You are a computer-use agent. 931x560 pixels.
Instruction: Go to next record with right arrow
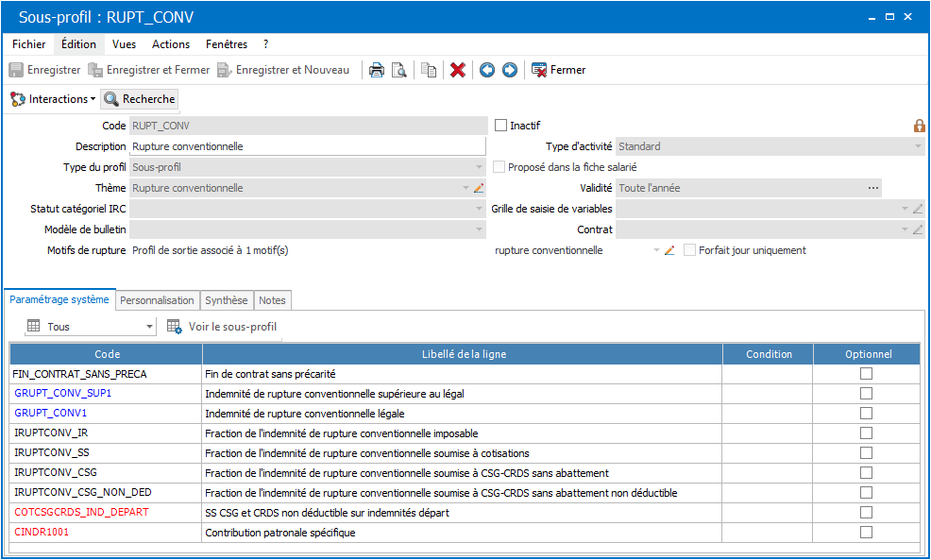pyautogui.click(x=510, y=70)
